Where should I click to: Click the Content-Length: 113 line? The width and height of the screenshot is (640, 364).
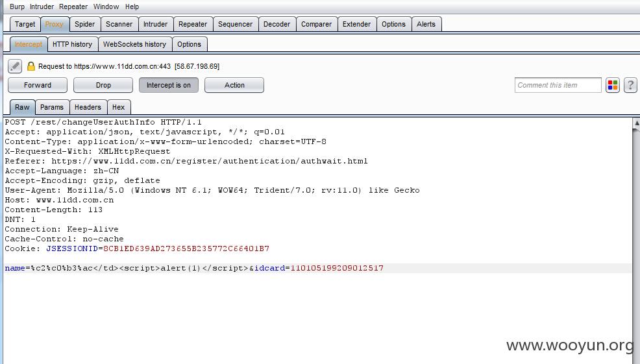pos(53,210)
